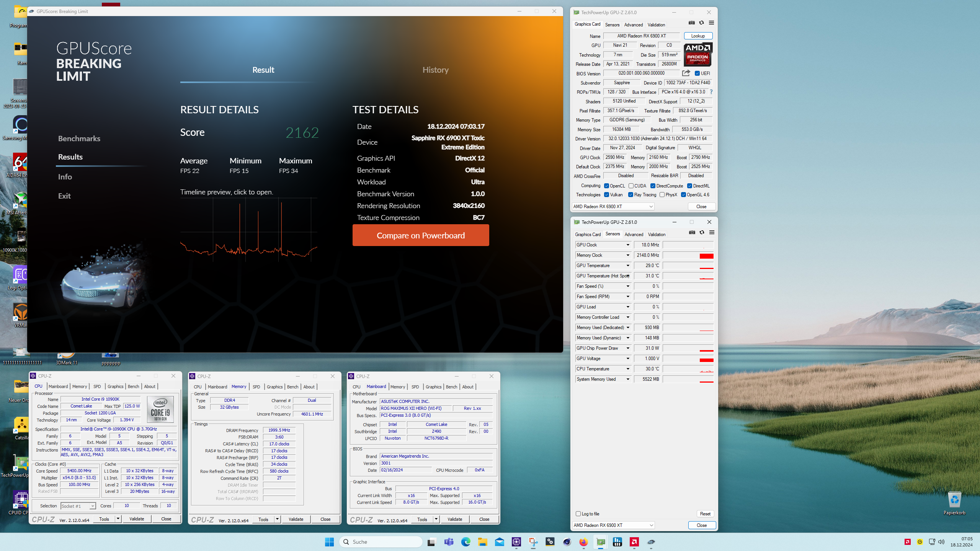Open the Socket #1 selection dropdown in CPU-Z
Viewport: 980px width, 551px height.
point(78,506)
